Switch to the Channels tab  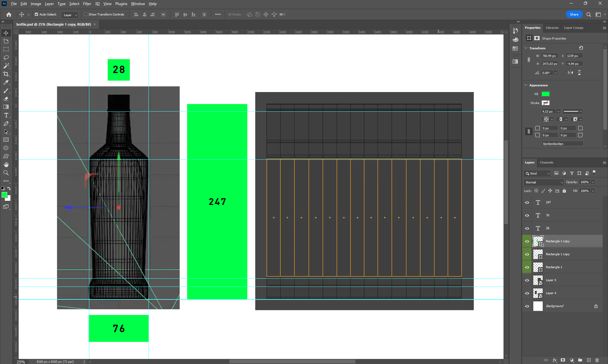tap(546, 163)
